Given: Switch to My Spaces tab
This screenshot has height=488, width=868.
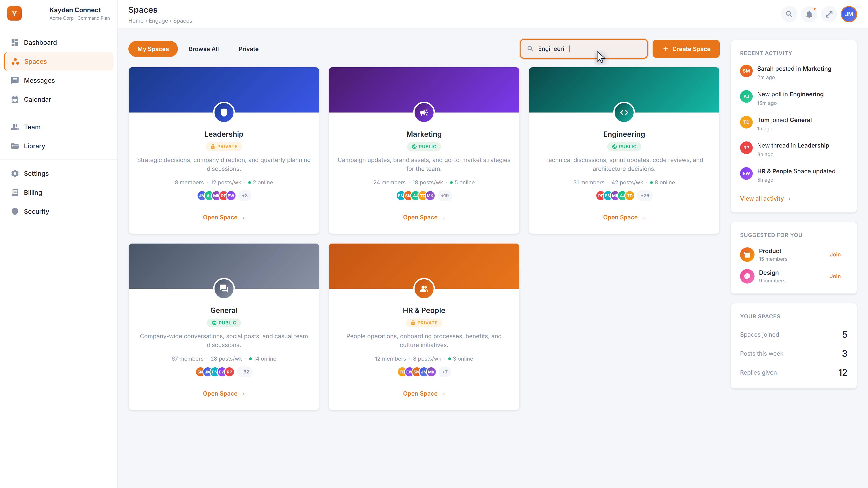Looking at the screenshot, I should pyautogui.click(x=153, y=49).
